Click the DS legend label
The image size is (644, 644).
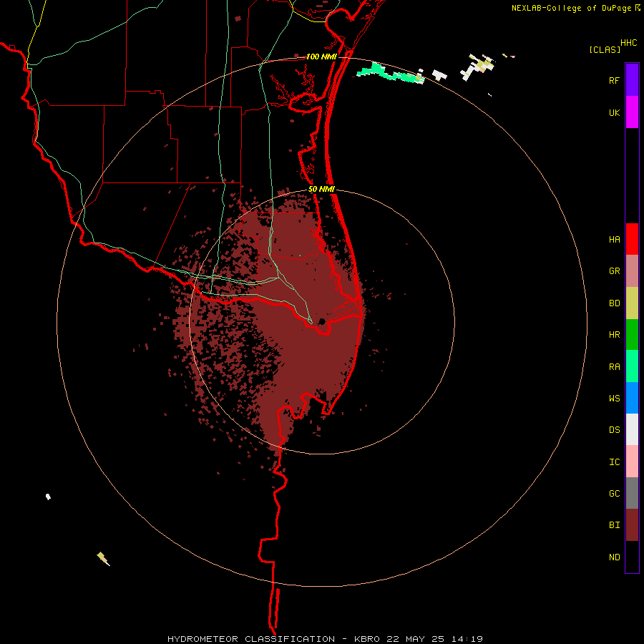point(614,430)
